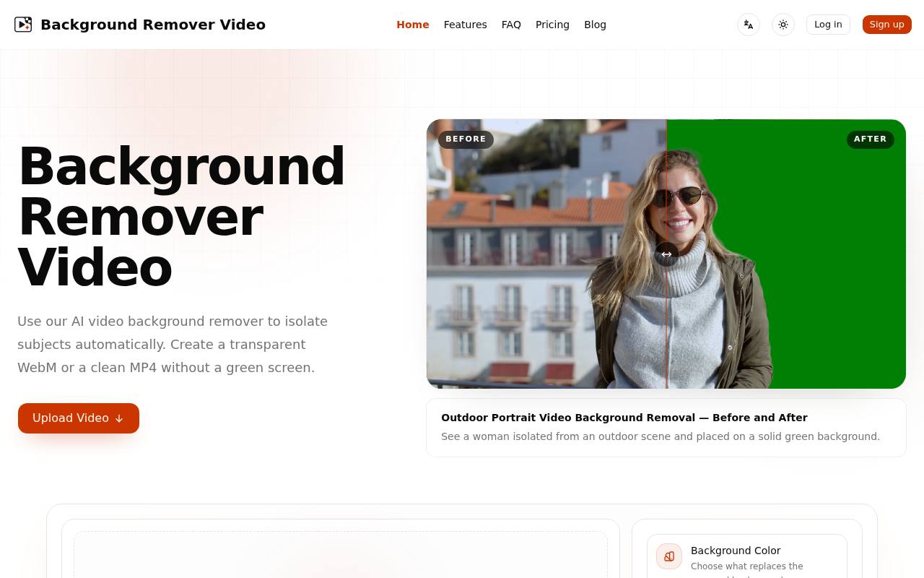Click the Sign up button
The width and height of the screenshot is (924, 578).
[x=887, y=25]
